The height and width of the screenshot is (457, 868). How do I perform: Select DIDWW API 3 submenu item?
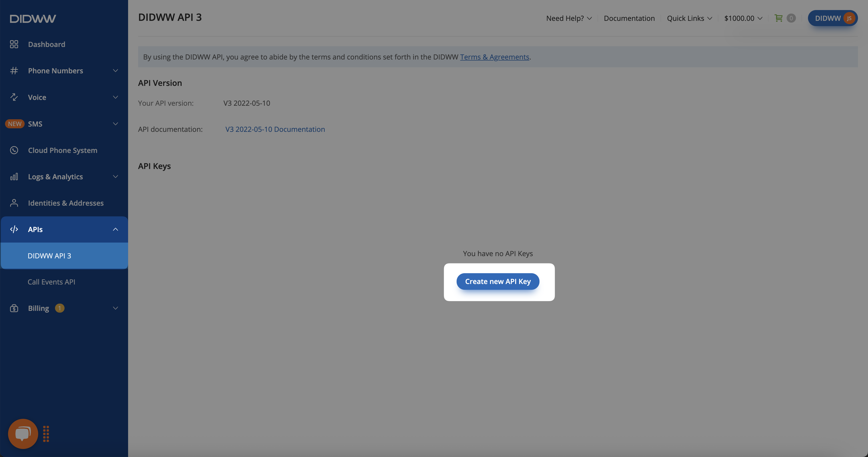pos(64,256)
